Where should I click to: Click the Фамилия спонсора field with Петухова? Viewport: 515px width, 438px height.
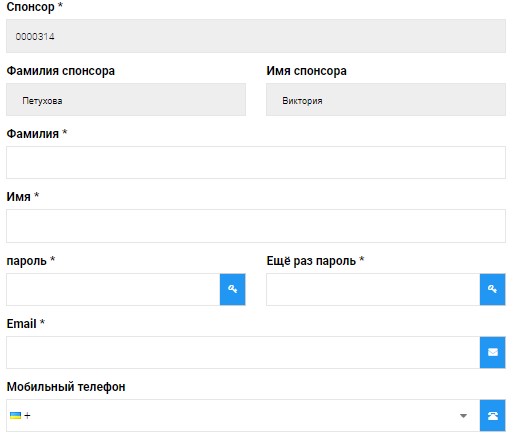point(126,100)
